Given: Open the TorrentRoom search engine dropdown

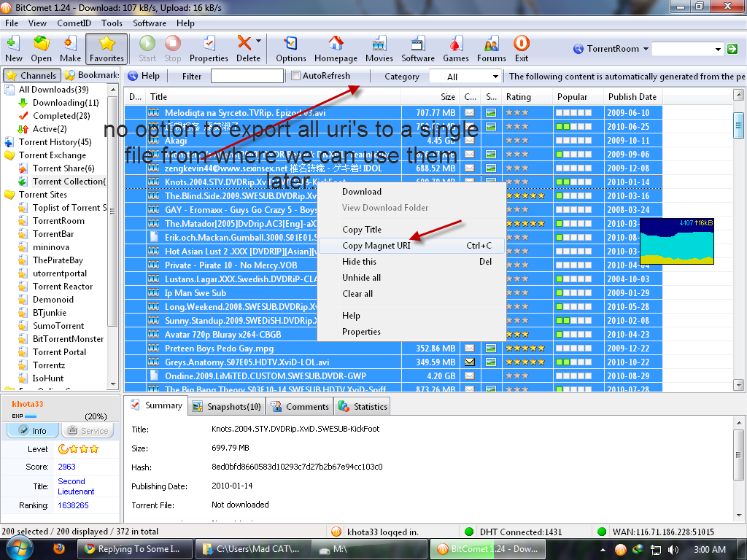Looking at the screenshot, I should pyautogui.click(x=646, y=49).
